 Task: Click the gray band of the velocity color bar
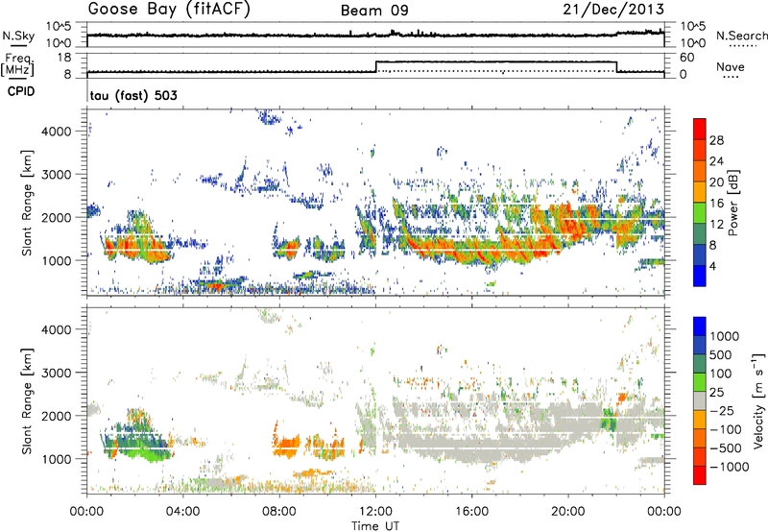pyautogui.click(x=700, y=400)
